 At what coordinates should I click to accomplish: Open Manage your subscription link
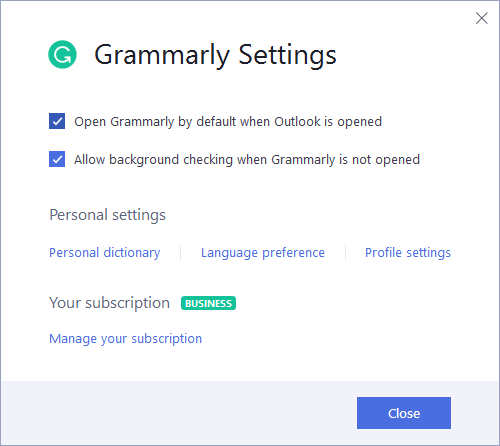(x=126, y=339)
